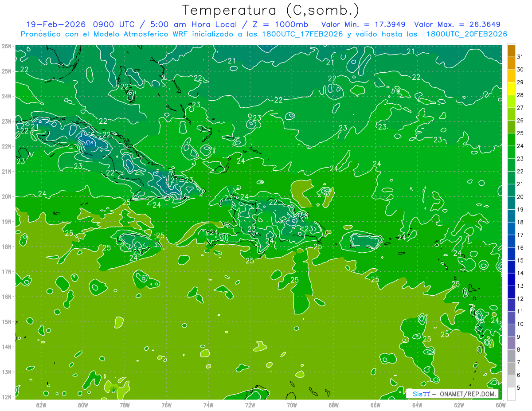
Task: Click the "Valor Max. = 26.3649" text
Action: tap(458, 24)
